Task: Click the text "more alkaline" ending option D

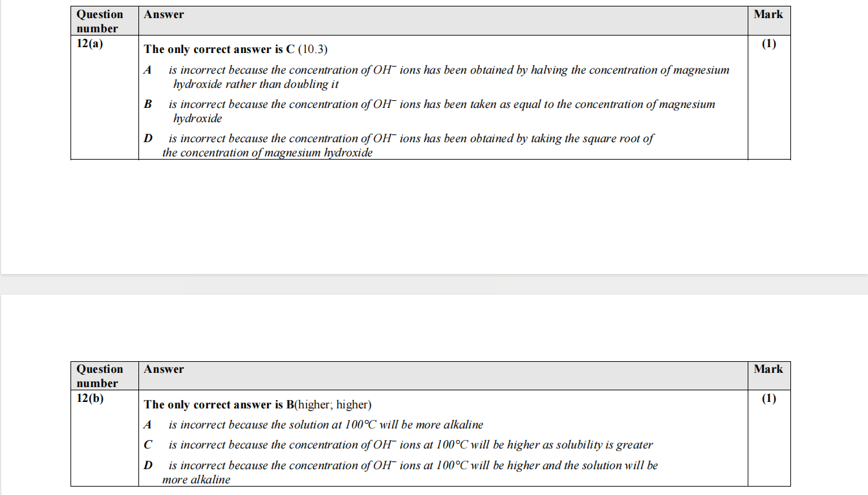Action: 196,480
